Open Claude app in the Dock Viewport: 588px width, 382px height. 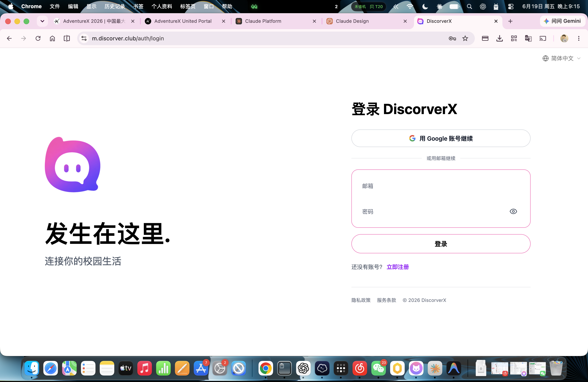click(435, 368)
